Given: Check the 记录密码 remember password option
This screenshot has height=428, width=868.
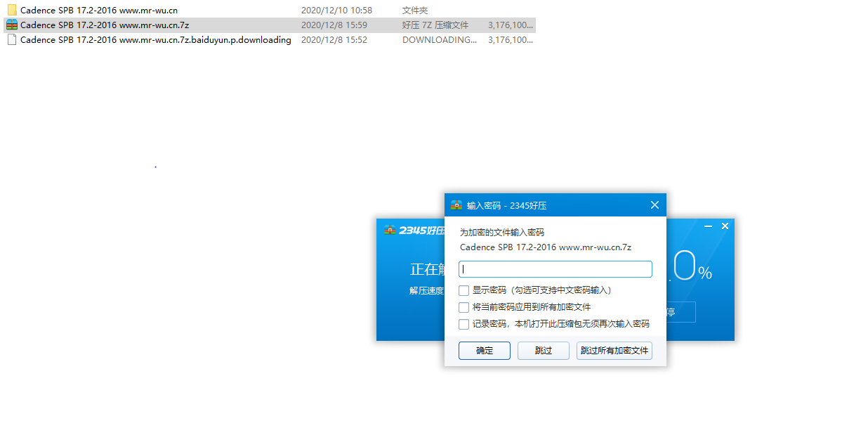Looking at the screenshot, I should [x=463, y=324].
